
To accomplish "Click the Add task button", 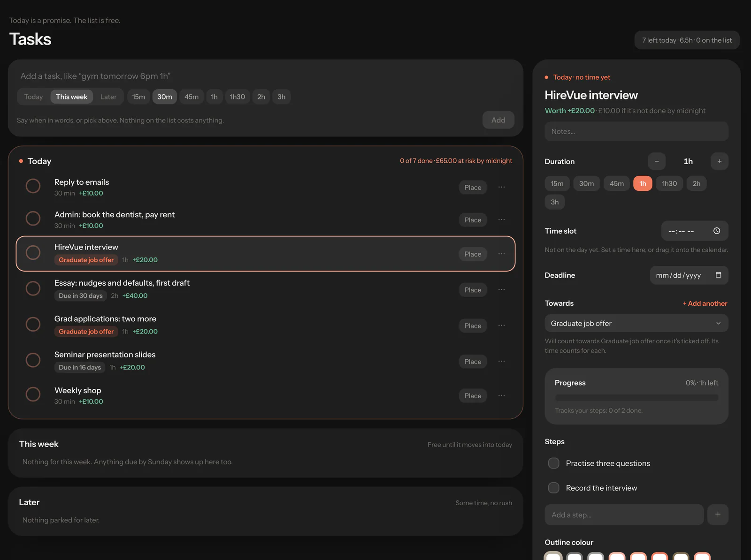I will point(498,120).
